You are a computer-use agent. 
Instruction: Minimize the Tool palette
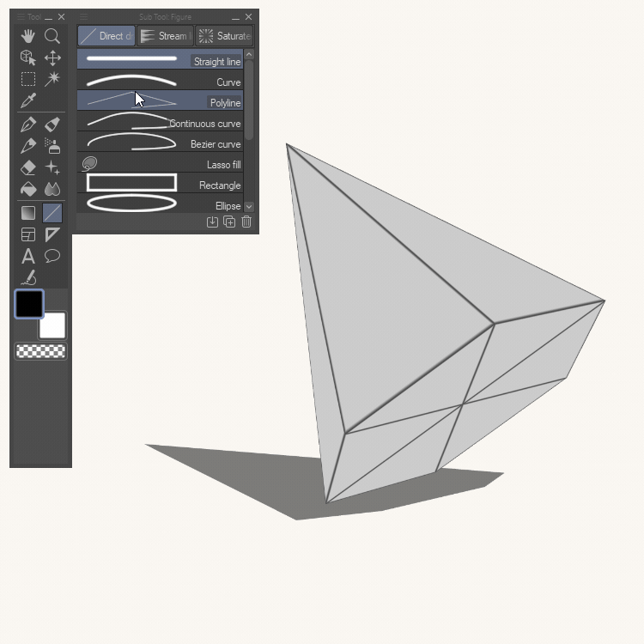pos(48,17)
